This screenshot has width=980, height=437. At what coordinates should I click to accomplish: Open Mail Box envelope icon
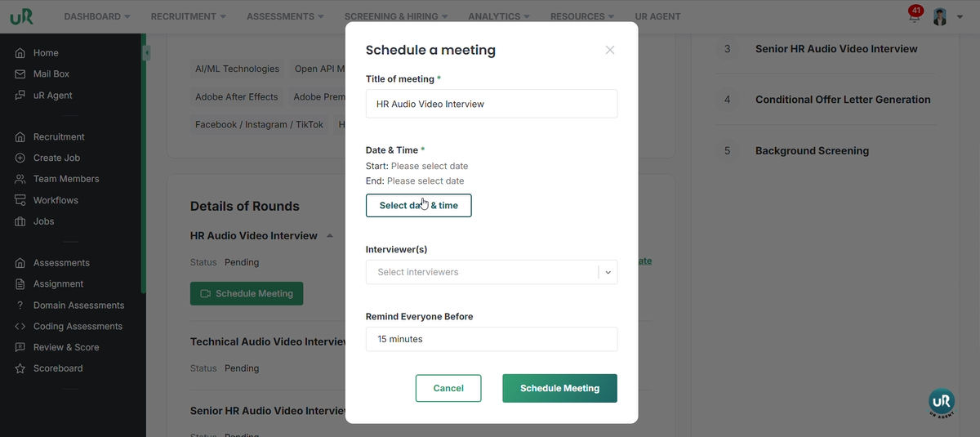[x=20, y=74]
